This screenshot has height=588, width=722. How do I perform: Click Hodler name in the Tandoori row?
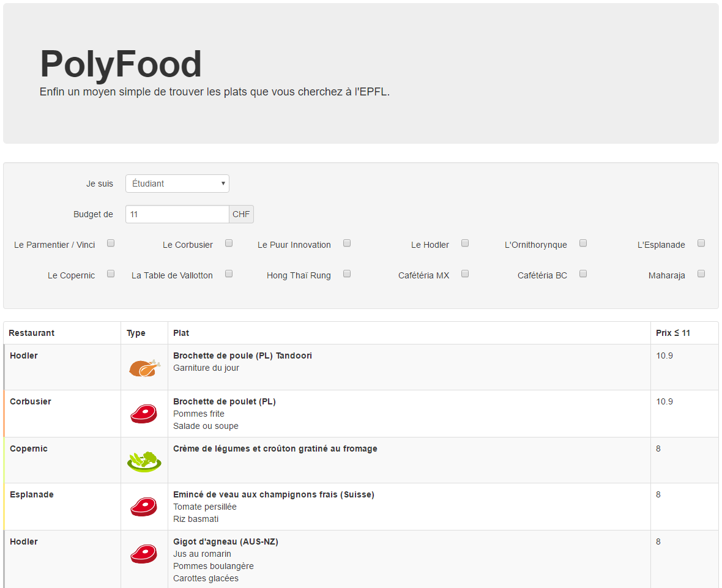(x=23, y=355)
